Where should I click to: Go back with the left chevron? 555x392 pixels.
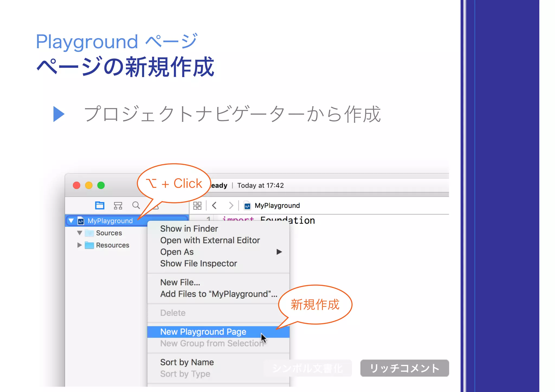point(214,205)
